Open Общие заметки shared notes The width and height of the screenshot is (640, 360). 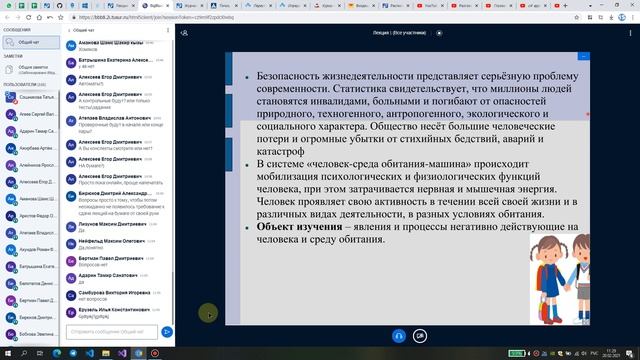[31, 69]
